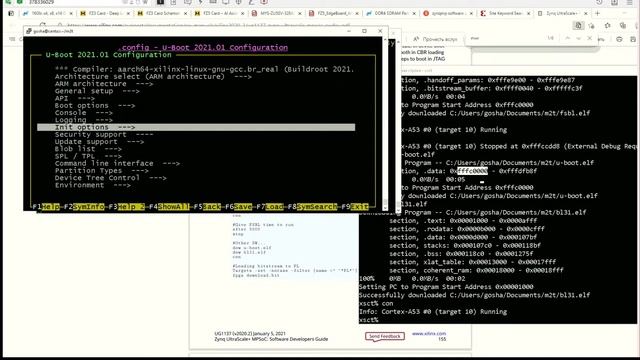Open the Command line interface submenu
This screenshot has height=360, width=640.
[117, 164]
